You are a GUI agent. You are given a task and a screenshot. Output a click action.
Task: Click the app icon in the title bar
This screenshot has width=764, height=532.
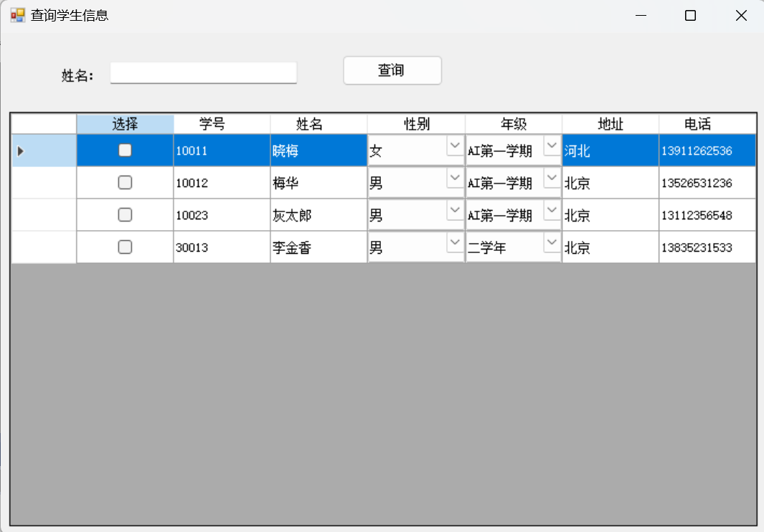[x=17, y=15]
